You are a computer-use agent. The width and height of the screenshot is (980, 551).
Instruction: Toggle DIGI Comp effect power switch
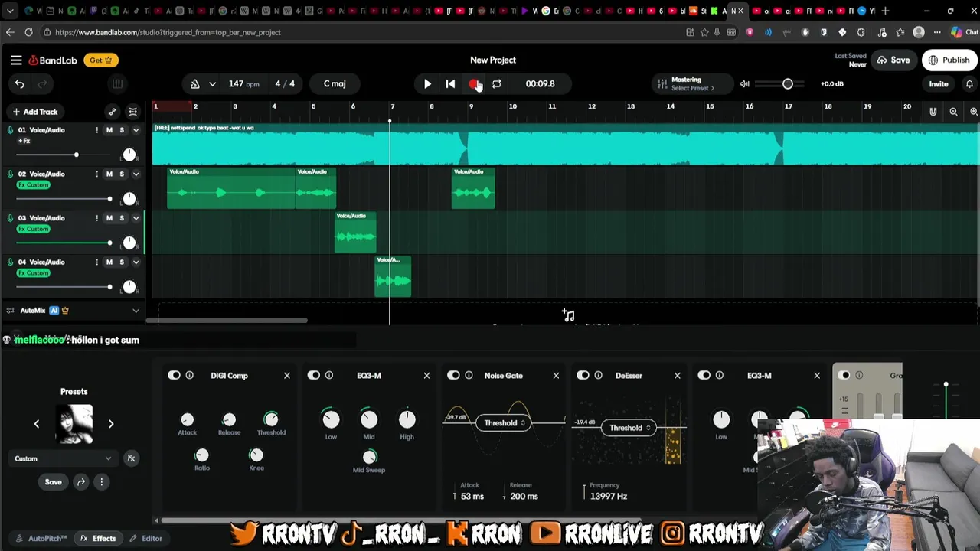(x=174, y=376)
